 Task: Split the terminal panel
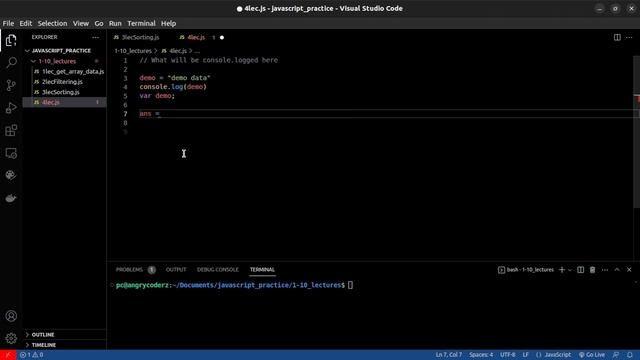tap(580, 270)
